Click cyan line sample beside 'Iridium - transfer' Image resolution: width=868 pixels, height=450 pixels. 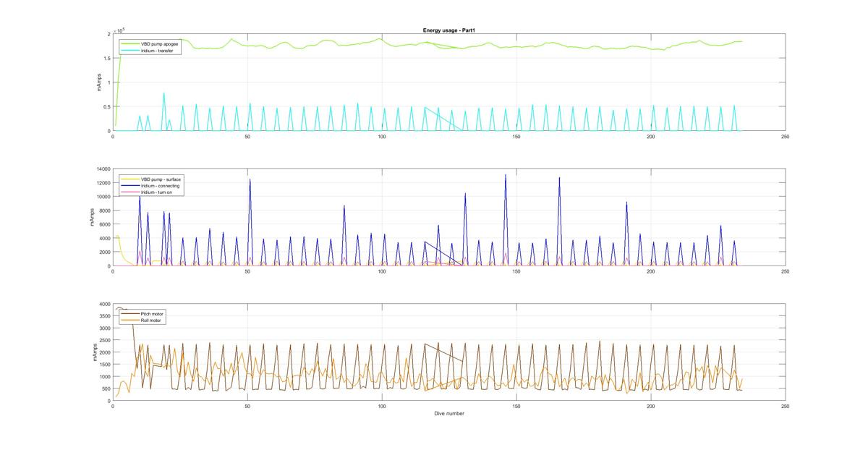[130, 51]
